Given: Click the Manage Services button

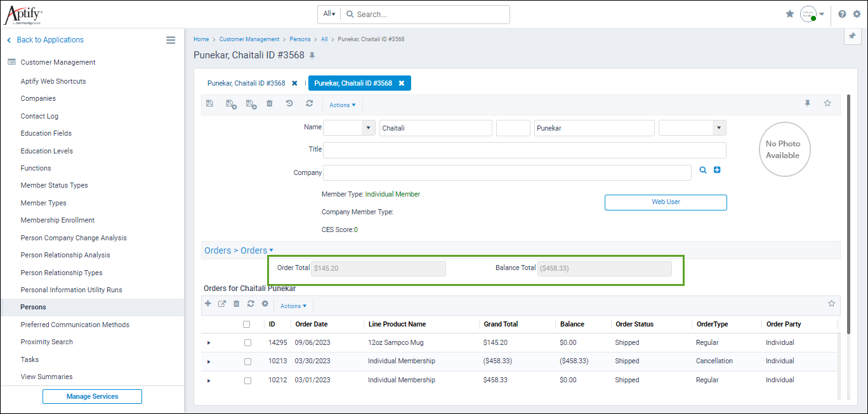Looking at the screenshot, I should click(x=92, y=396).
